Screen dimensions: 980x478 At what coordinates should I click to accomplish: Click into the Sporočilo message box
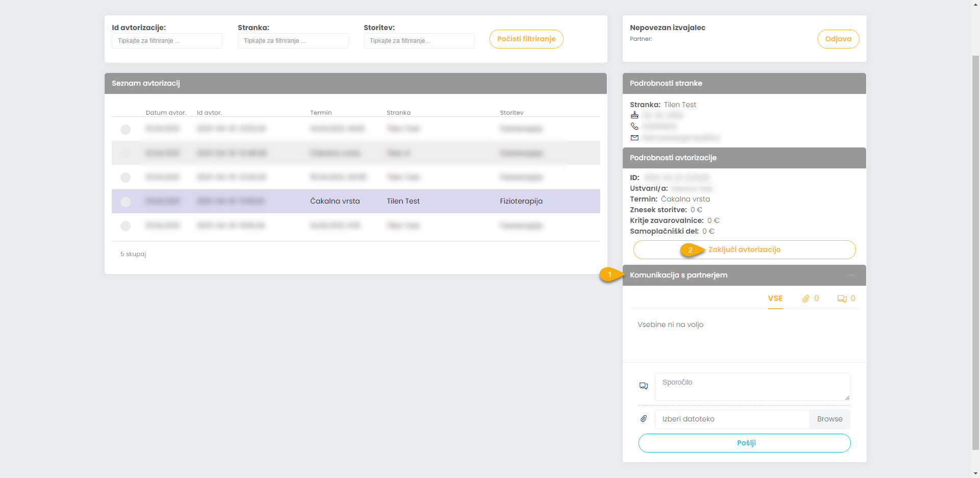(x=752, y=387)
